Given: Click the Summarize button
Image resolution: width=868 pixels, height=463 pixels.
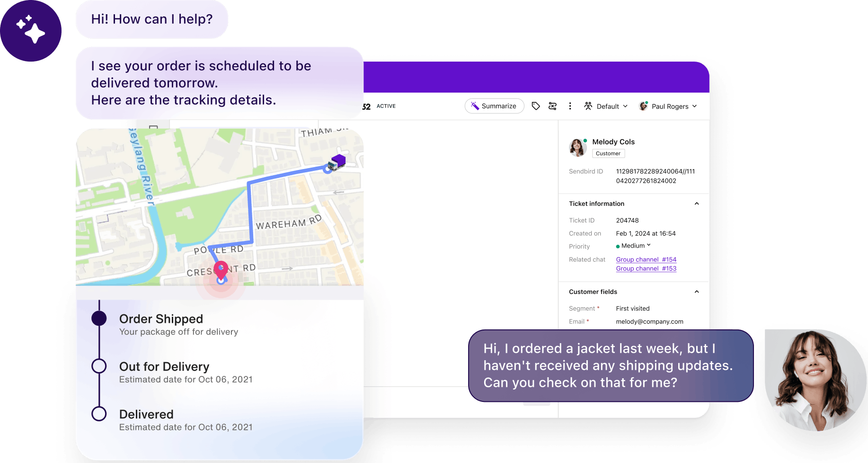Looking at the screenshot, I should click(x=494, y=106).
